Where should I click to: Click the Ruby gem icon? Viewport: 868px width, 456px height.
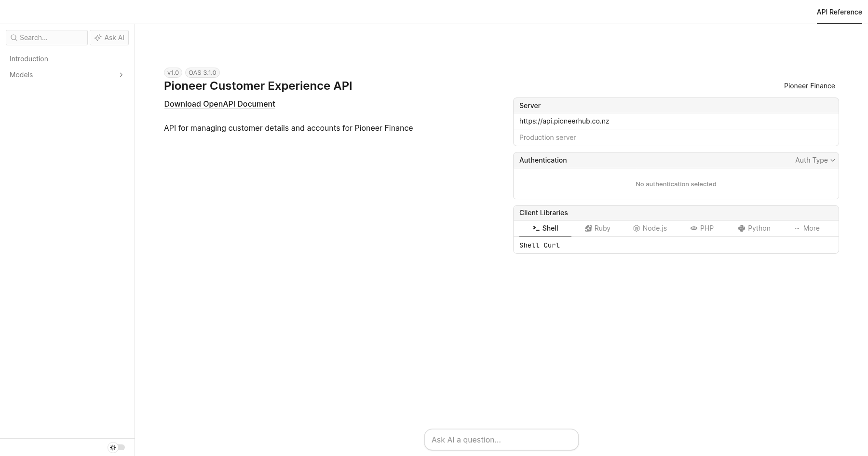588,228
